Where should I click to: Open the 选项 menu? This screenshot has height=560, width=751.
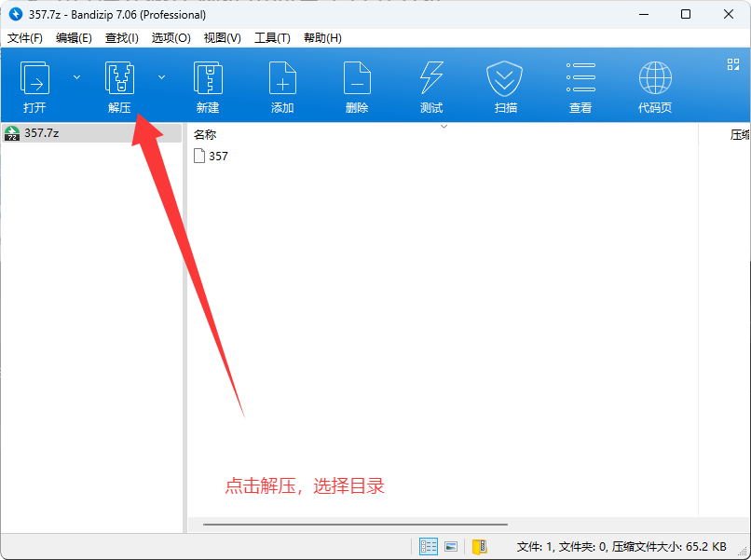coord(171,37)
